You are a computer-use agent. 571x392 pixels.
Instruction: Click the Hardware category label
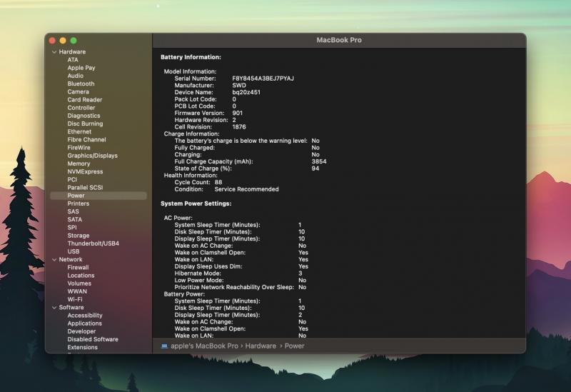click(x=72, y=52)
